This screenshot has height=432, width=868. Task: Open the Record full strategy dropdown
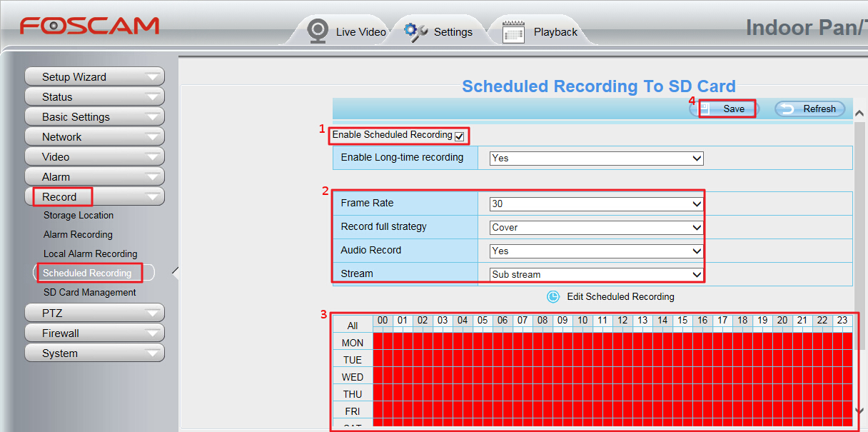pos(596,228)
